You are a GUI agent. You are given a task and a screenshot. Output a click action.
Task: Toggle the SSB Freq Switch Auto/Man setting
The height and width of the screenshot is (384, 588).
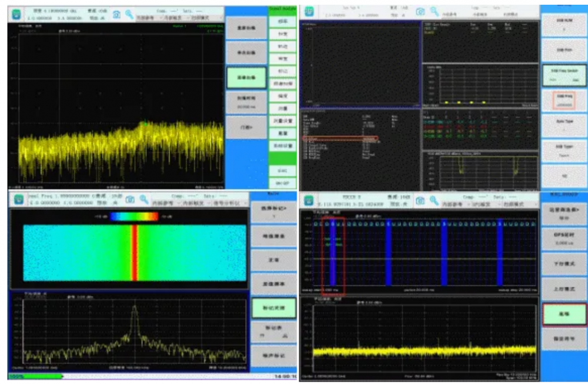[x=563, y=76]
